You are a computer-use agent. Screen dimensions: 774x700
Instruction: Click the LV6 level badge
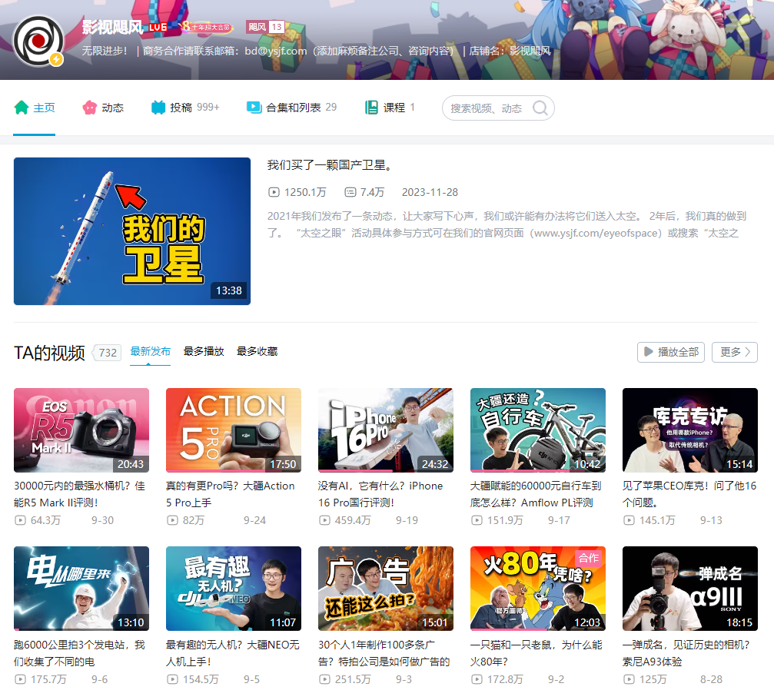point(158,27)
